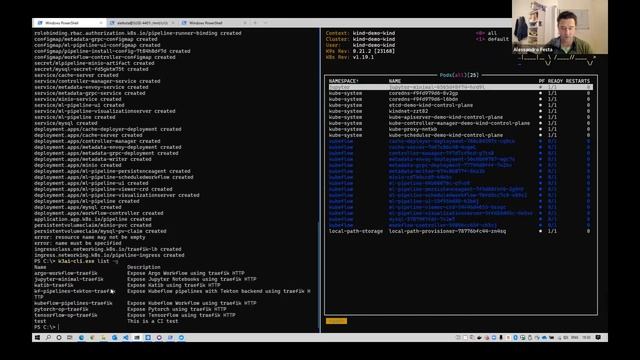Close the first Windows PowerShell tab

[101, 23]
